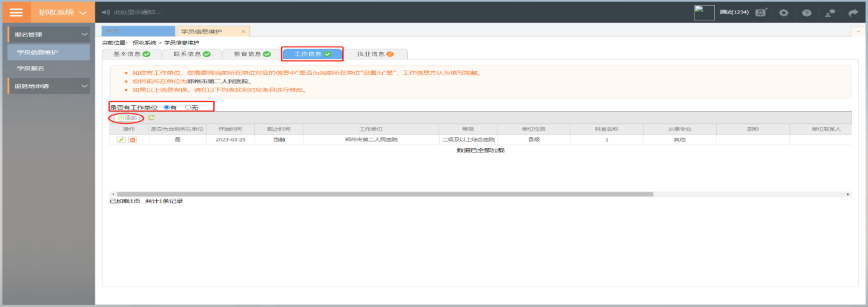The height and width of the screenshot is (307, 868).
Task: Click the 单位性质 column header
Action: (x=533, y=129)
